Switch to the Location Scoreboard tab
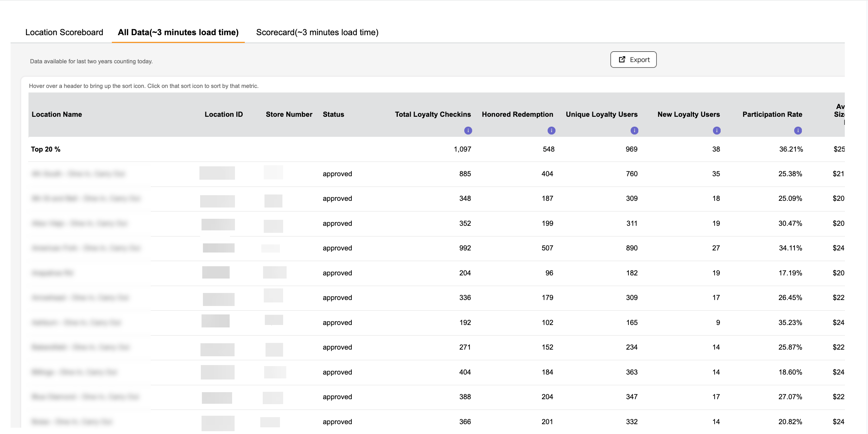Viewport: 868px width, 434px height. pyautogui.click(x=64, y=32)
